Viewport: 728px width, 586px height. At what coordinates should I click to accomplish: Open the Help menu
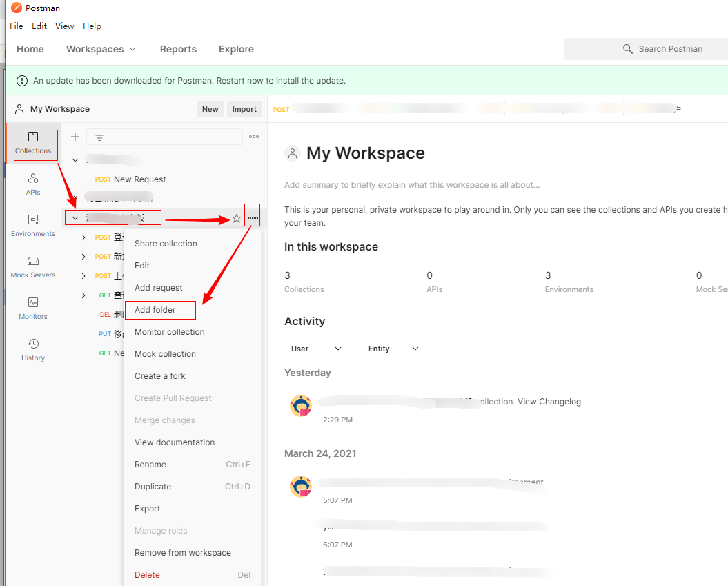point(92,26)
